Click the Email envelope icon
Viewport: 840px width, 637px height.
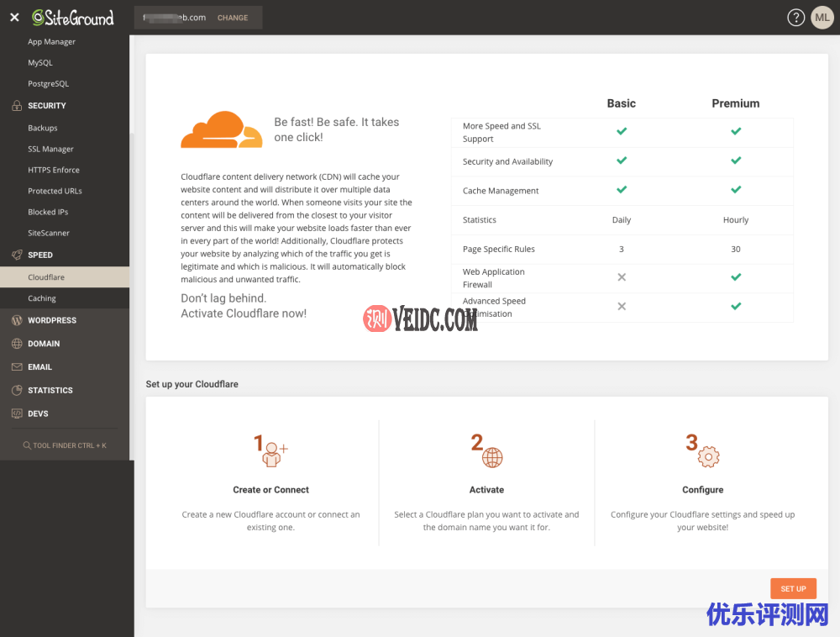(x=16, y=367)
